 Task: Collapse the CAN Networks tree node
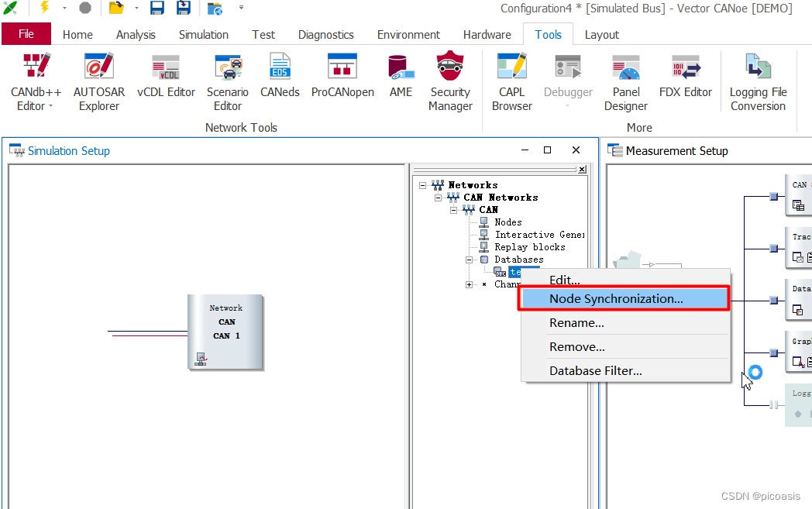pos(438,198)
